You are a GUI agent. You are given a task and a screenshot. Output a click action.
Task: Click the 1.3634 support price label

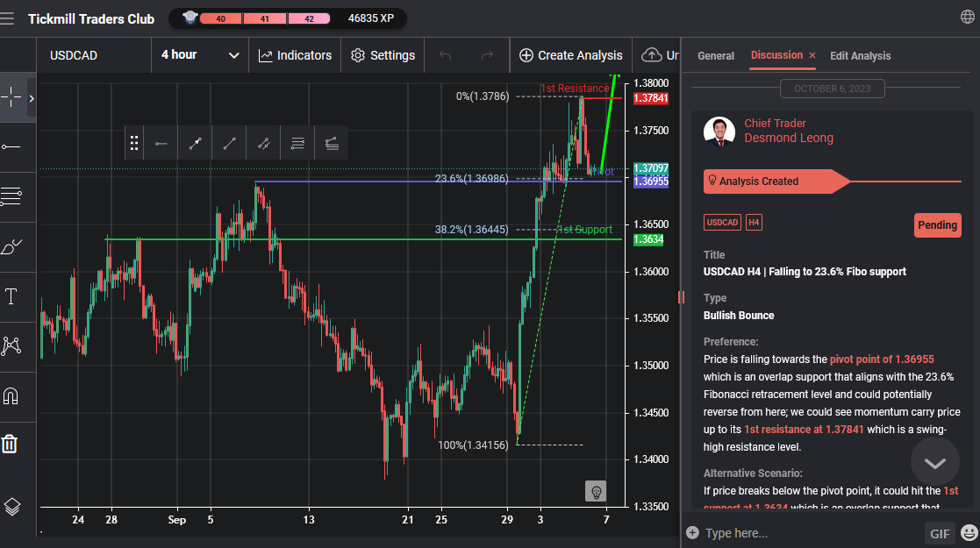[x=648, y=239]
